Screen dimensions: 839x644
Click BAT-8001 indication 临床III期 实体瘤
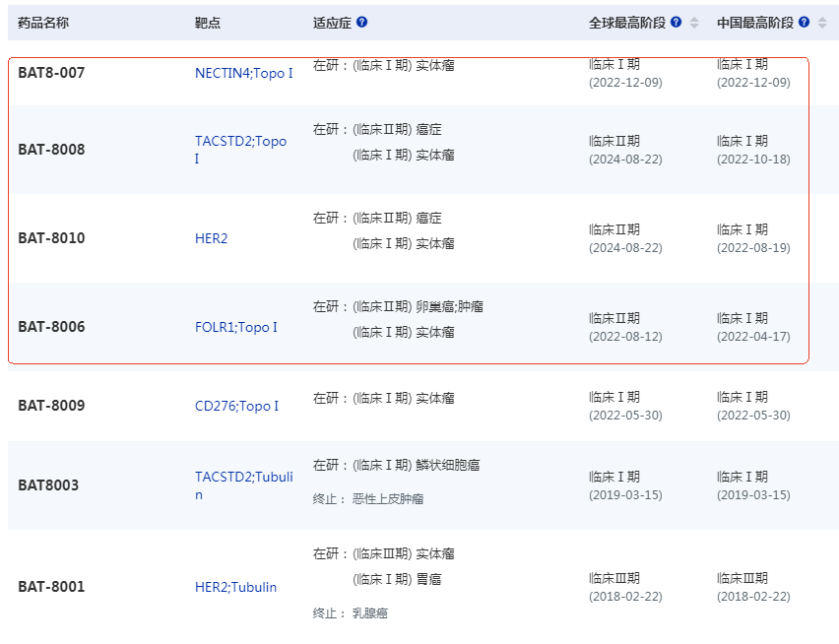pyautogui.click(x=404, y=553)
